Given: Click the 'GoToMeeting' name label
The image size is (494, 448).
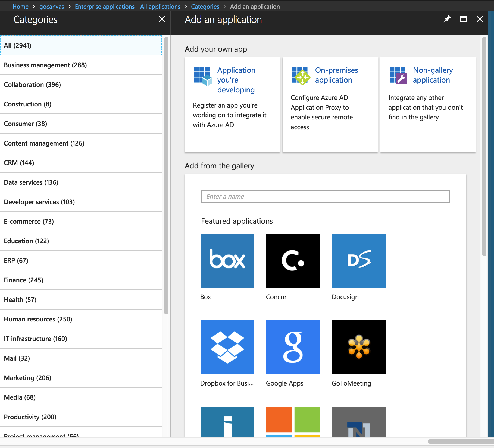Looking at the screenshot, I should click(351, 383).
